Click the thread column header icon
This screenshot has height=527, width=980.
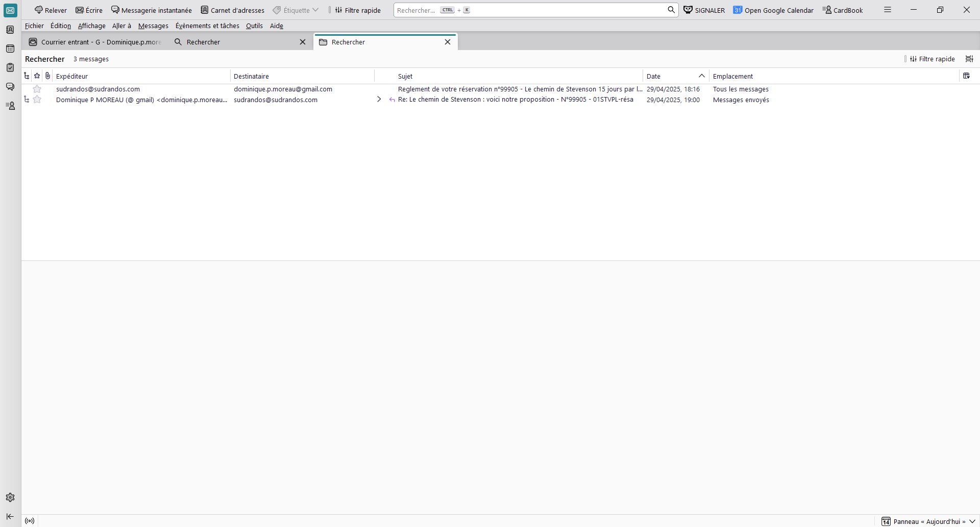point(27,76)
